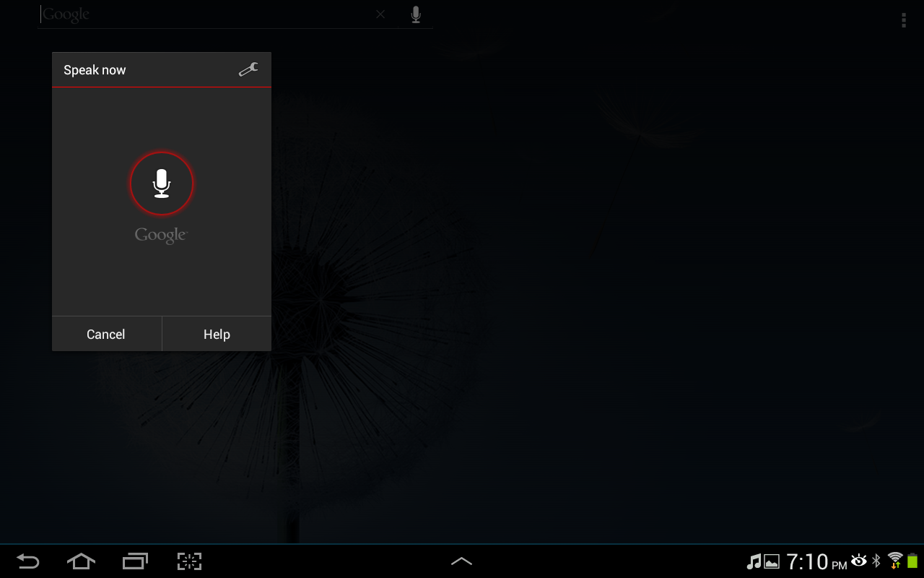Tap the eye icon in the status bar
Viewport: 924px width, 578px height.
[859, 560]
